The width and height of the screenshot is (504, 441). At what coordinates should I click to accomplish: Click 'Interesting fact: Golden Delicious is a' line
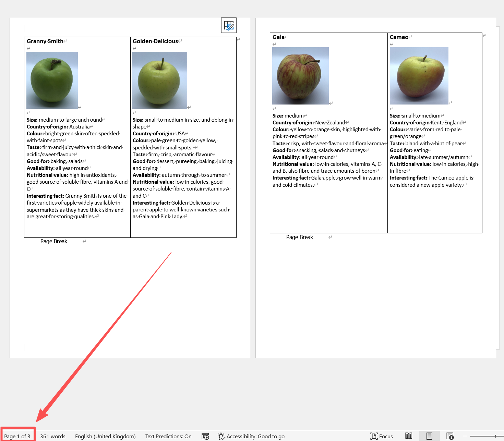pos(176,203)
